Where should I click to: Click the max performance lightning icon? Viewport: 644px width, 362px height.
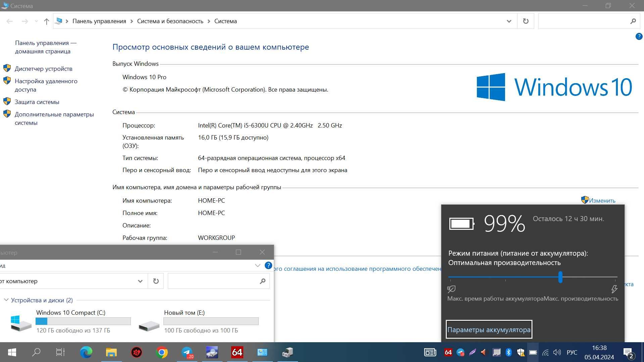coord(614,289)
